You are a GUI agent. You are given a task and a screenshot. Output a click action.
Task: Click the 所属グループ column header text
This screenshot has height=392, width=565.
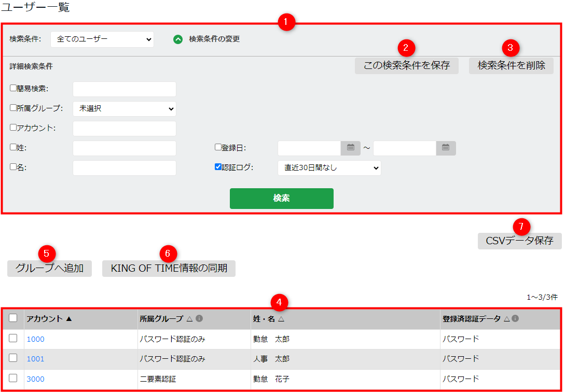pos(161,319)
